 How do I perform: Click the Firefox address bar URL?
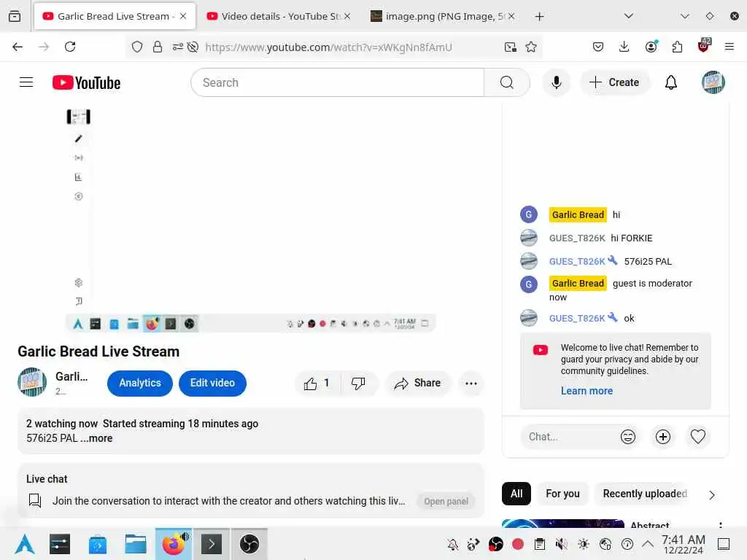[x=329, y=47]
